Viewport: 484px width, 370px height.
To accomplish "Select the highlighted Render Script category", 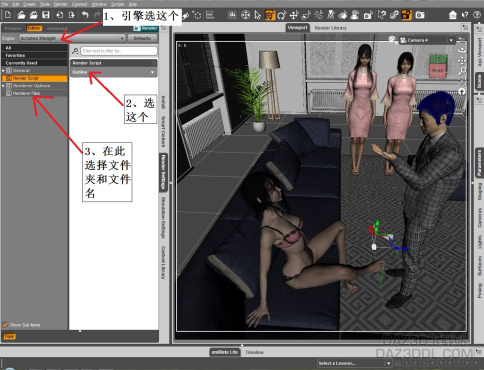I will click(x=35, y=78).
